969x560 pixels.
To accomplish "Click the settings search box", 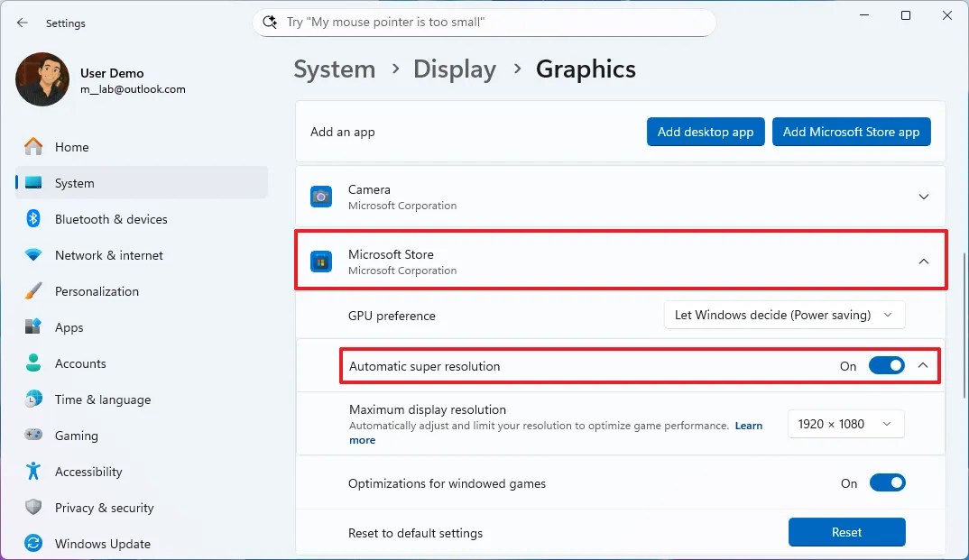I will point(484,23).
